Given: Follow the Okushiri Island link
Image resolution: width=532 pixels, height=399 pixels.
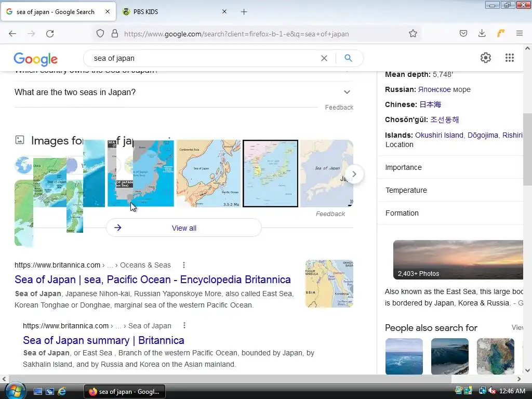Looking at the screenshot, I should coord(439,135).
